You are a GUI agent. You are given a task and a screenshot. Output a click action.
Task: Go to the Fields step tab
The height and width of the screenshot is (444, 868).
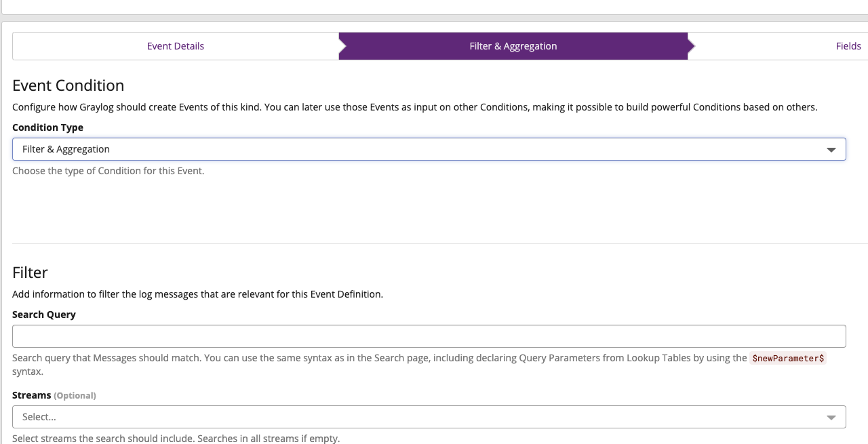848,46
